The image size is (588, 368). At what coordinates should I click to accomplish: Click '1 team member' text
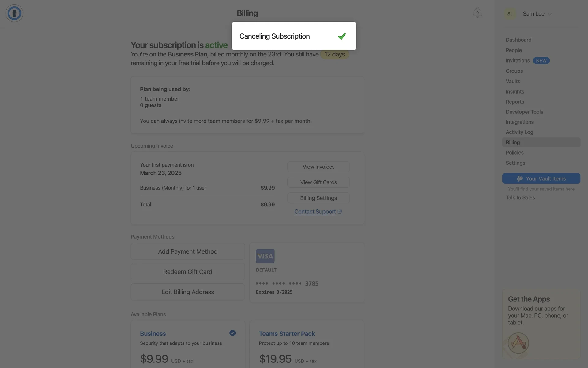(160, 99)
